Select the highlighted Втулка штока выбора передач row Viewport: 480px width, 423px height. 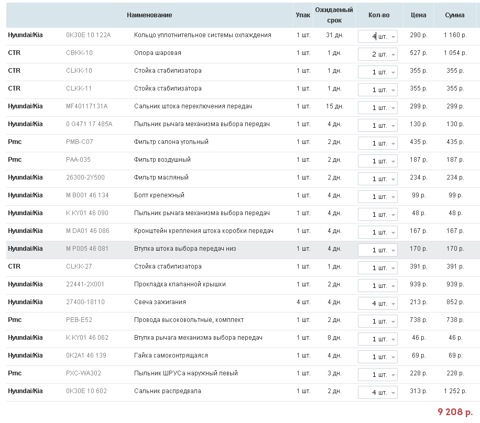click(x=243, y=249)
